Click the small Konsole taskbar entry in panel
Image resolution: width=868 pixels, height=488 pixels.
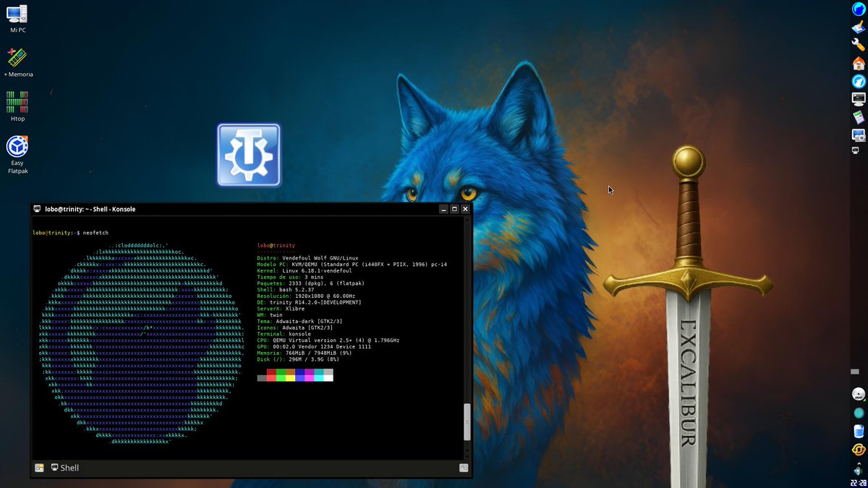click(x=855, y=150)
